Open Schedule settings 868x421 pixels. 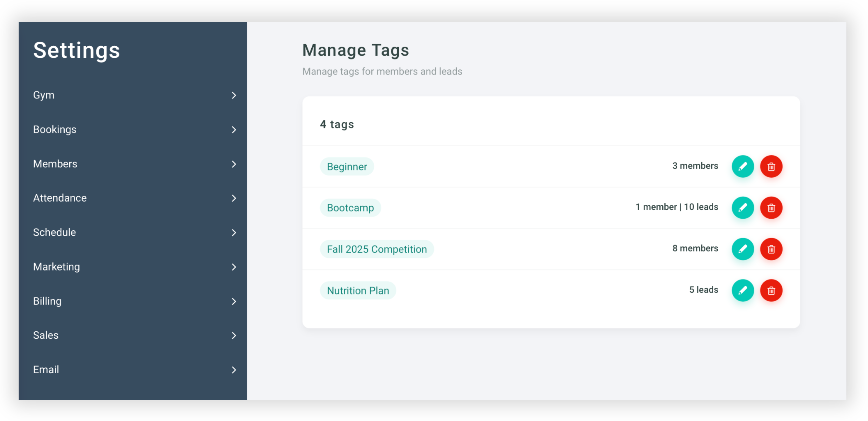pyautogui.click(x=133, y=233)
